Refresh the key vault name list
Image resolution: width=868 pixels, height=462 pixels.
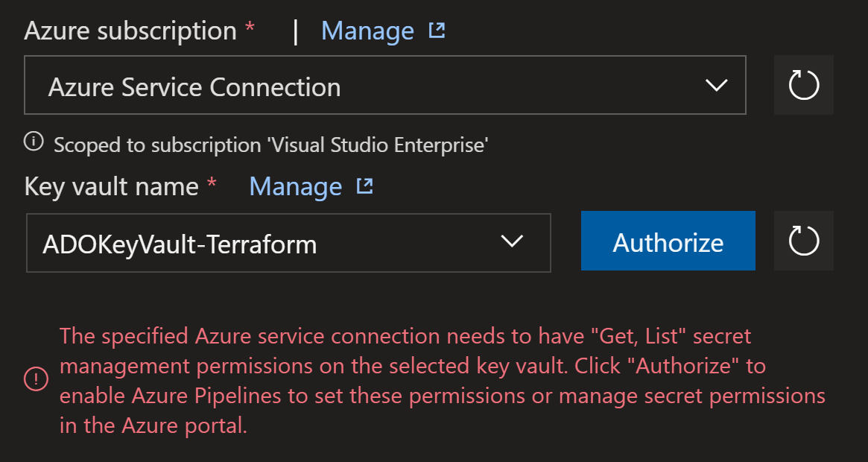click(803, 241)
